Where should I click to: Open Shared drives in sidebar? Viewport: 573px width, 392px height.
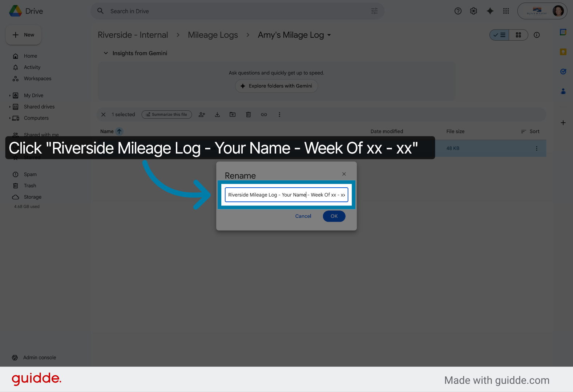tap(39, 107)
